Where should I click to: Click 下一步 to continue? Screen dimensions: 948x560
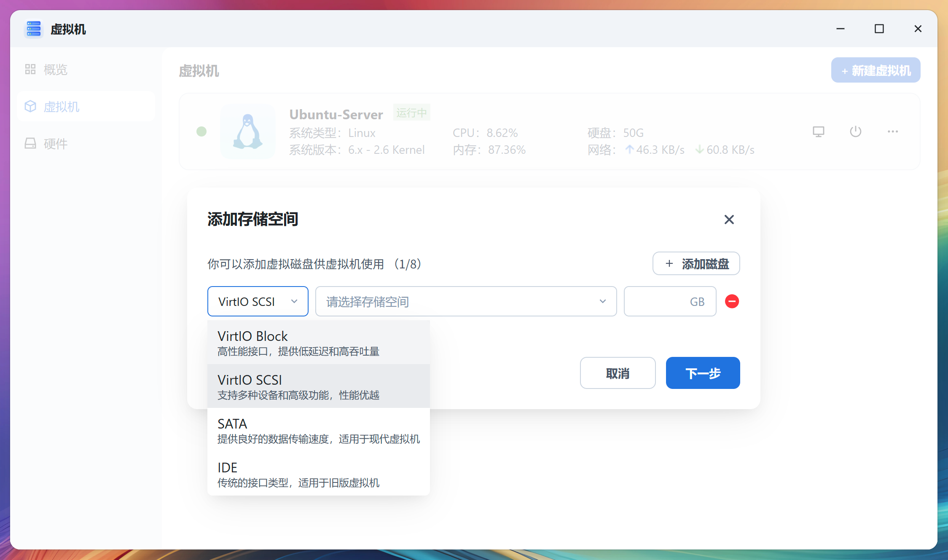pos(703,373)
